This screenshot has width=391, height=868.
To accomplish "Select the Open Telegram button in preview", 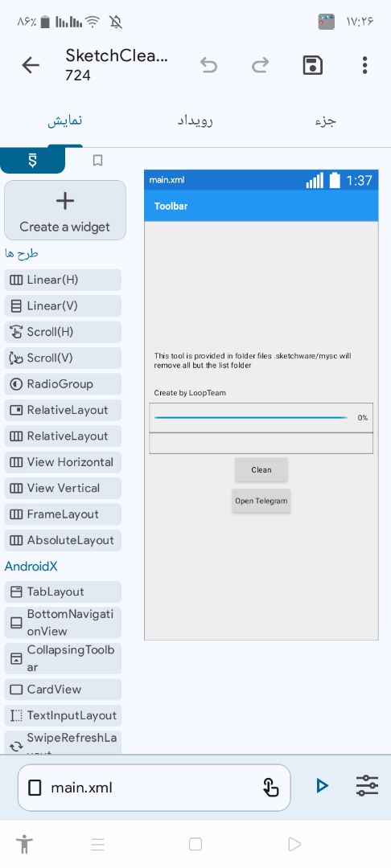I will point(261,501).
